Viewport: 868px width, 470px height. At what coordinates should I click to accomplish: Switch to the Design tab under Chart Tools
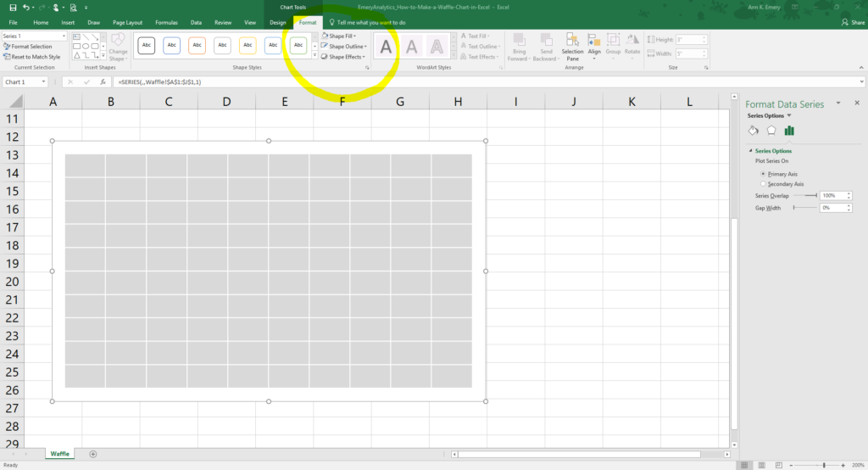(278, 23)
